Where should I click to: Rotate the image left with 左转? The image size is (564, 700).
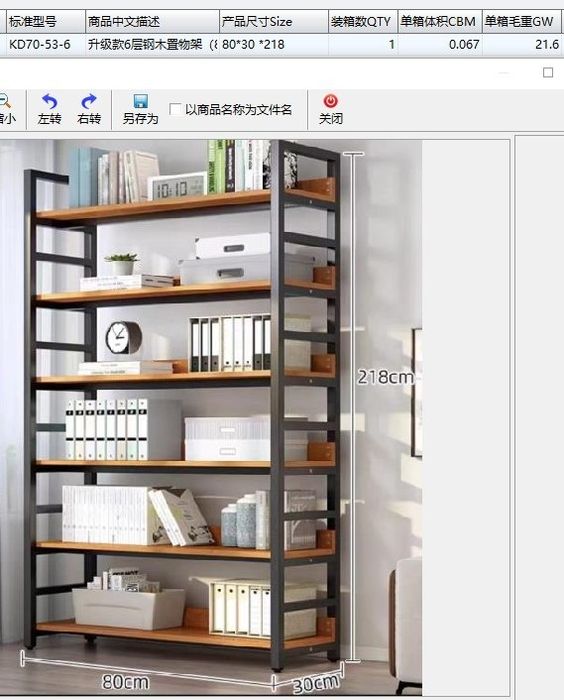(x=49, y=110)
